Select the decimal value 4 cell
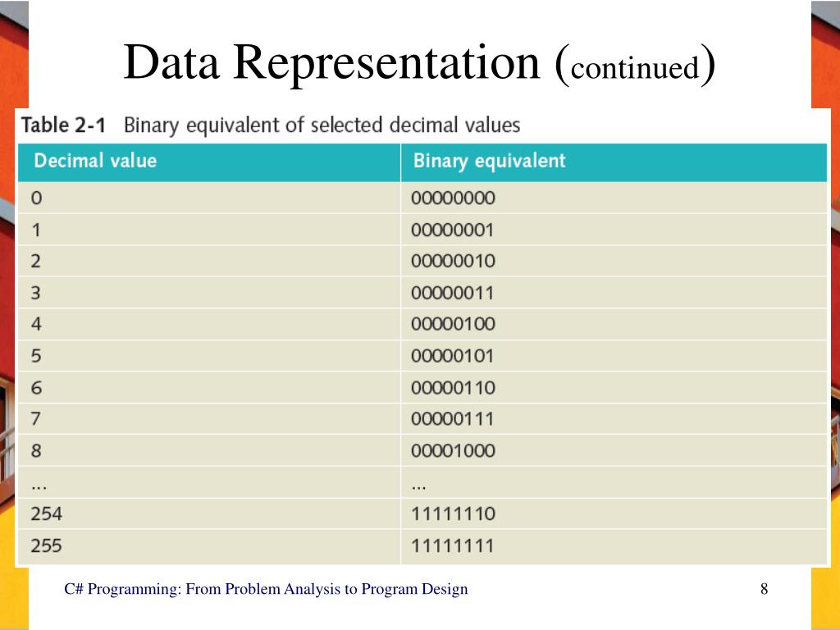840x630 pixels. 209,324
